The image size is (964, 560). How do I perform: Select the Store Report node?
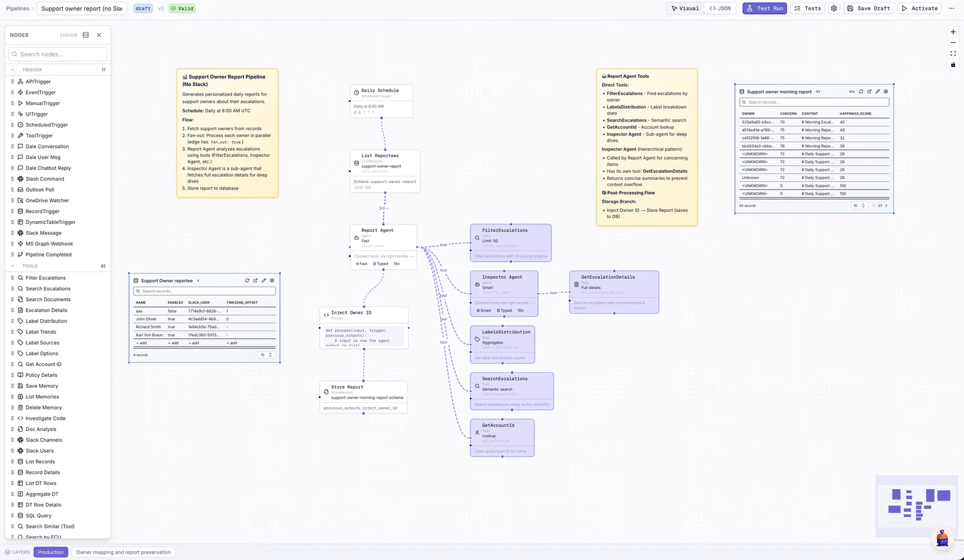pyautogui.click(x=363, y=397)
